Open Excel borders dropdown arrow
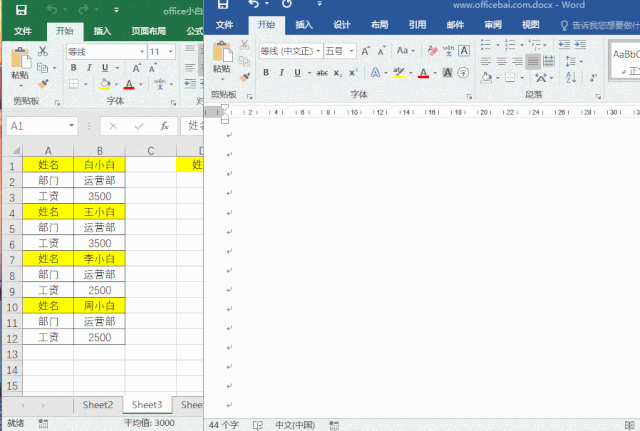This screenshot has width=640, height=431. tap(86, 84)
